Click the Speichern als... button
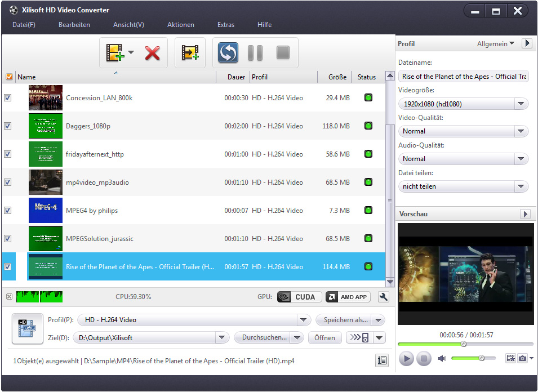 click(x=343, y=320)
